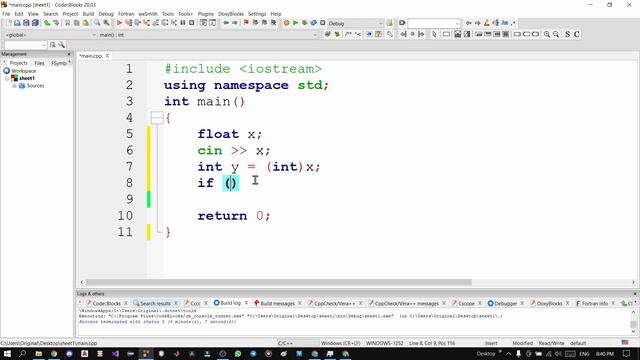Start debugging with the red arrow icon
The height and width of the screenshot is (360, 640).
(119, 23)
